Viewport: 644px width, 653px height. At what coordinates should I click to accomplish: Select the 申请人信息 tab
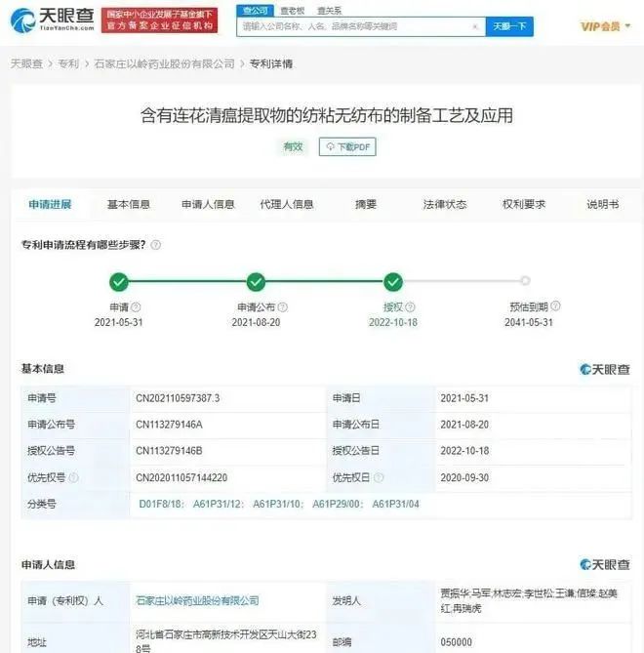coord(208,204)
